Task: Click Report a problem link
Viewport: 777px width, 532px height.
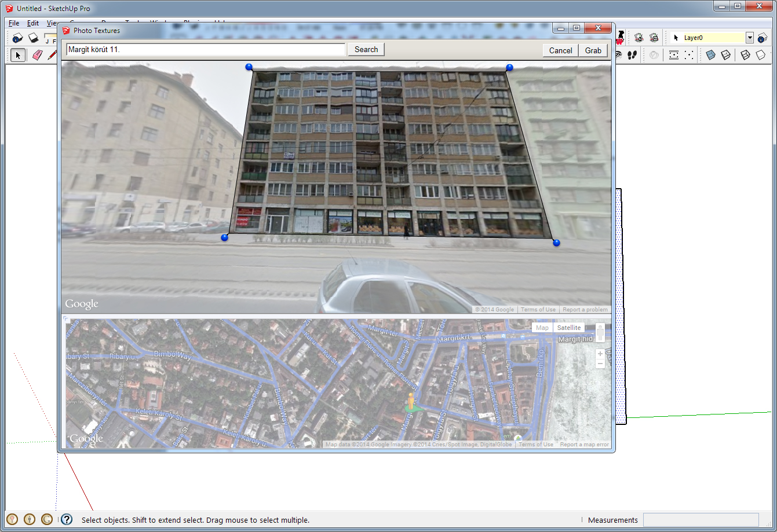Action: [585, 310]
